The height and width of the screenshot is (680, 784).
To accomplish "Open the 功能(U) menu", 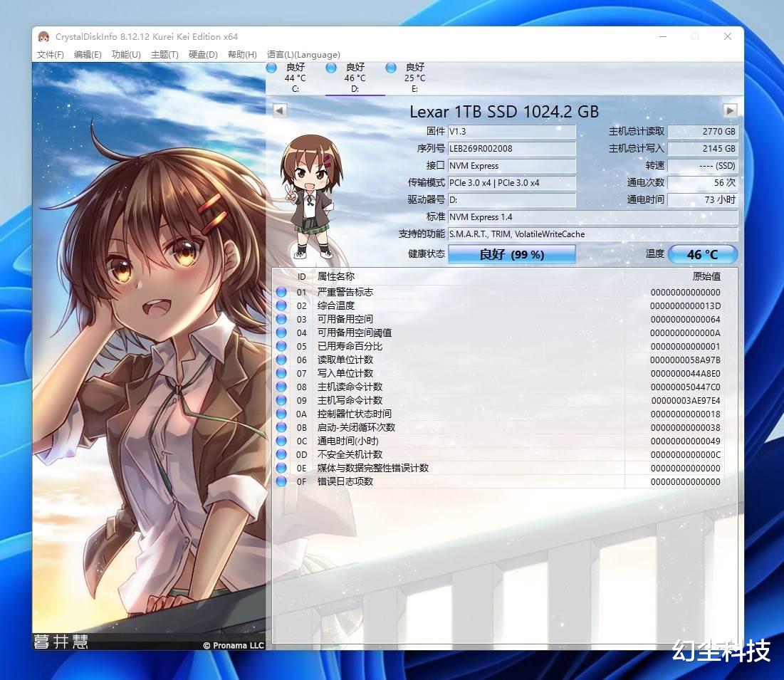I will [126, 55].
